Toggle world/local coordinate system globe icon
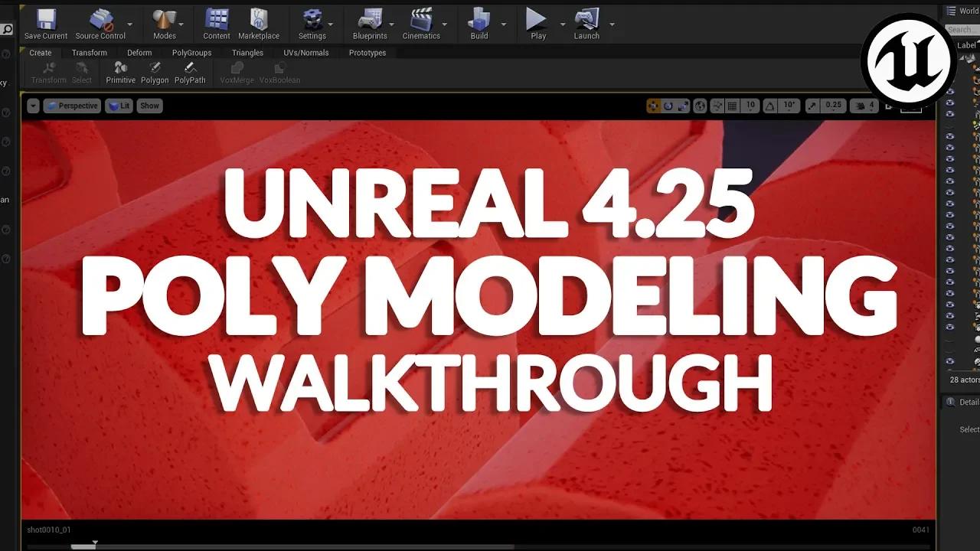The height and width of the screenshot is (551, 980). click(x=700, y=106)
